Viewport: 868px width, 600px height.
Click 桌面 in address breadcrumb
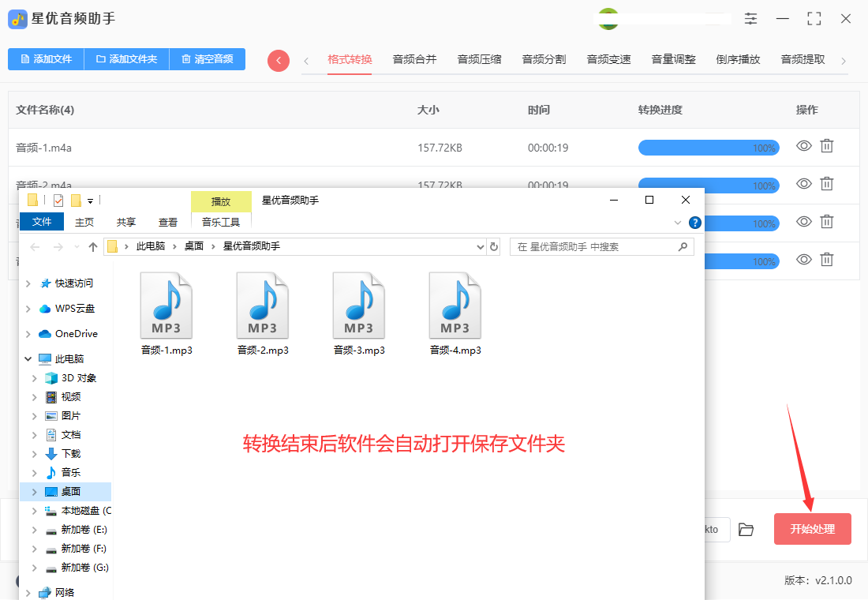tap(194, 246)
